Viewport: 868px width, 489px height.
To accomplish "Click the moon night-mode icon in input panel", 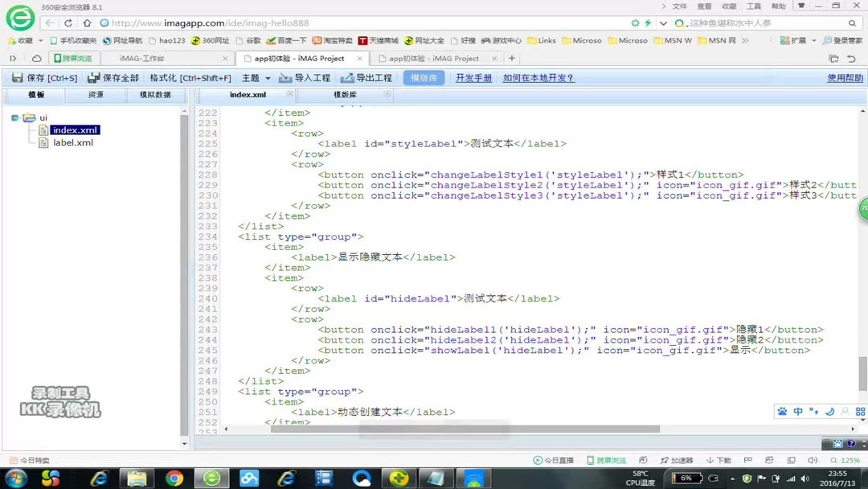I will coord(829,411).
